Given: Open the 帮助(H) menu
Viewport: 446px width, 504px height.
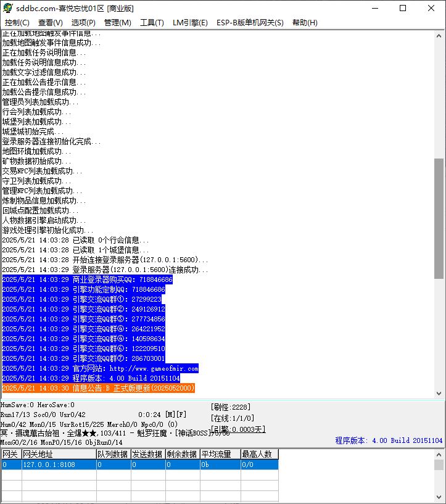Looking at the screenshot, I should tap(305, 22).
